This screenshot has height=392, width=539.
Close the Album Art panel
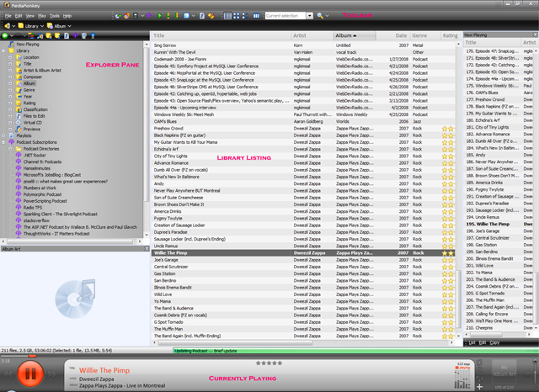pyautogui.click(x=147, y=248)
